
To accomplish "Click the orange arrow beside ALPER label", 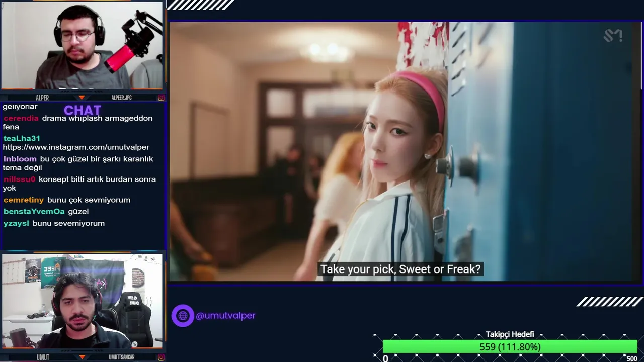I will (x=82, y=98).
